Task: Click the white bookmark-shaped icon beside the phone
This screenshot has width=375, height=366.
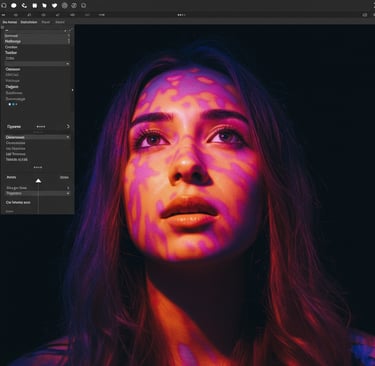Action: [34, 6]
